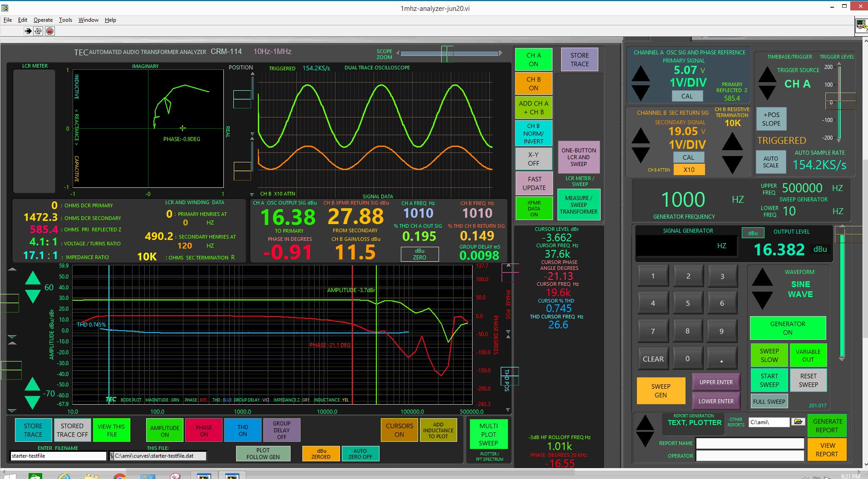The width and height of the screenshot is (868, 479).
Task: Toggle the PHASE ON plot button
Action: (204, 430)
